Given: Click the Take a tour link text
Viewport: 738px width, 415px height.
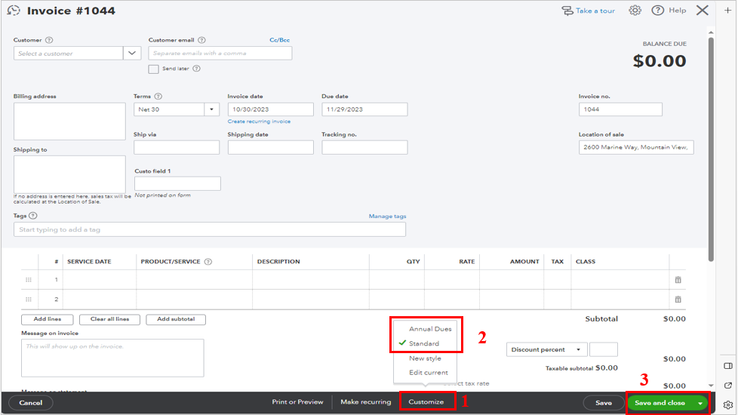Looking at the screenshot, I should point(595,10).
